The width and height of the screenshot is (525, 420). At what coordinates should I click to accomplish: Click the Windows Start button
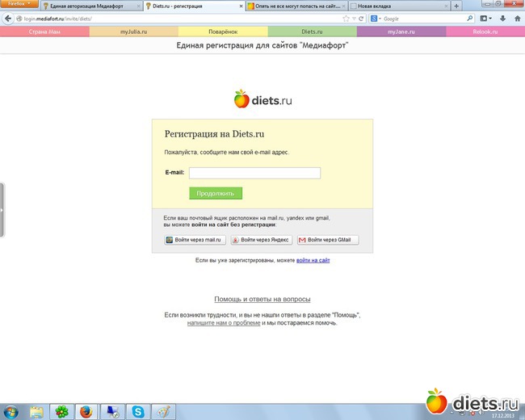click(10, 411)
